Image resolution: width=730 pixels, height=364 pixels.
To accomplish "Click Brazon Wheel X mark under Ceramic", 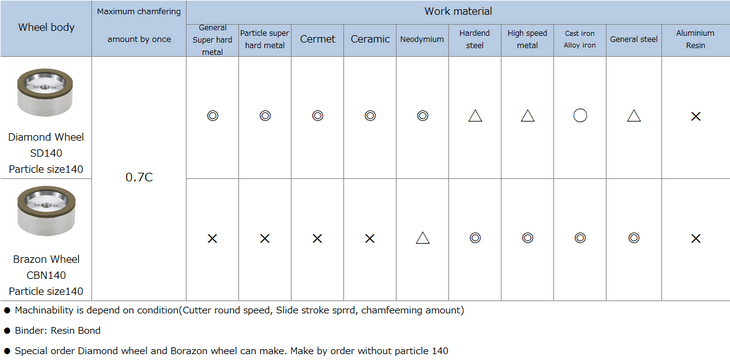I will (x=370, y=239).
